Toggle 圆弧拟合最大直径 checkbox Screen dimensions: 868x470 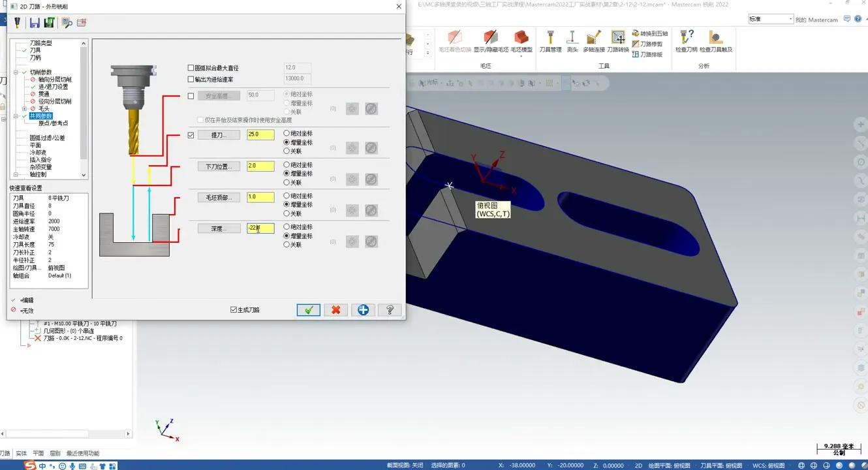pos(191,68)
